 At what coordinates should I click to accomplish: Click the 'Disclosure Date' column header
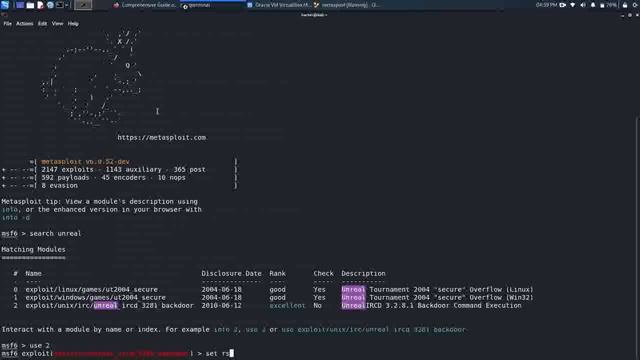click(x=231, y=273)
